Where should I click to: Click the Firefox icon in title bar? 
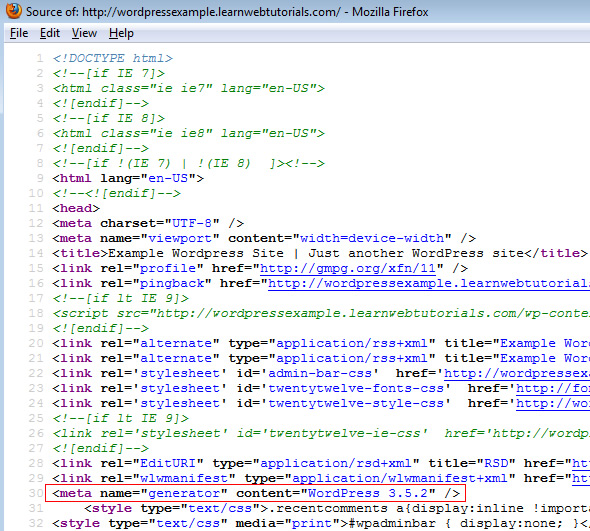pos(14,11)
